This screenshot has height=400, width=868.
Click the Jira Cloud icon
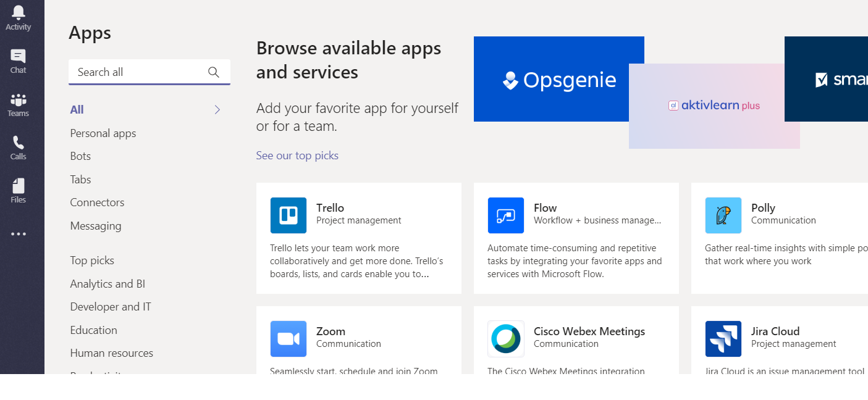click(723, 339)
